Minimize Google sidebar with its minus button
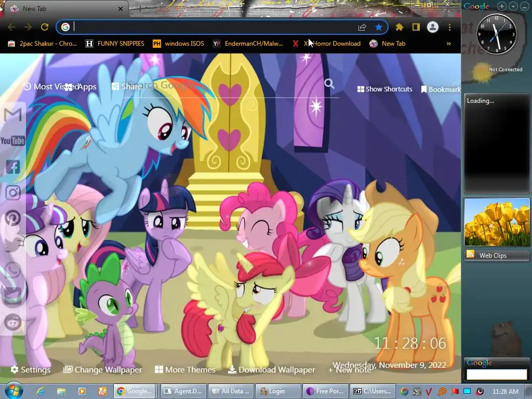This screenshot has height=399, width=532. (x=525, y=6)
